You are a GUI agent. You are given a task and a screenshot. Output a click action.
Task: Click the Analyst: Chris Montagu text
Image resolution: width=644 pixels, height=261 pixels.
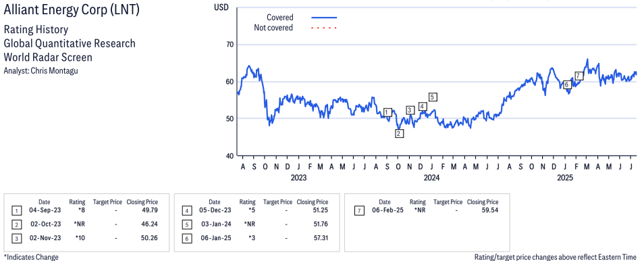[x=41, y=70]
